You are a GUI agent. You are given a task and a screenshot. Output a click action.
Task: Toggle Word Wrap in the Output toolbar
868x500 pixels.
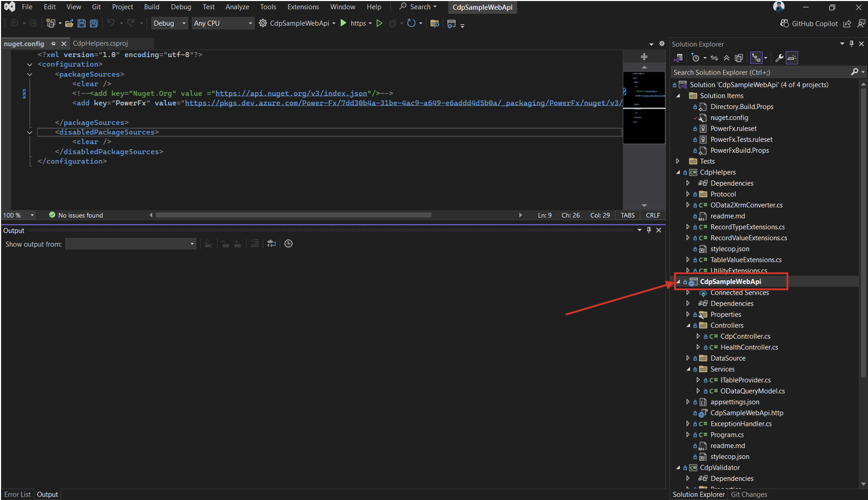272,244
